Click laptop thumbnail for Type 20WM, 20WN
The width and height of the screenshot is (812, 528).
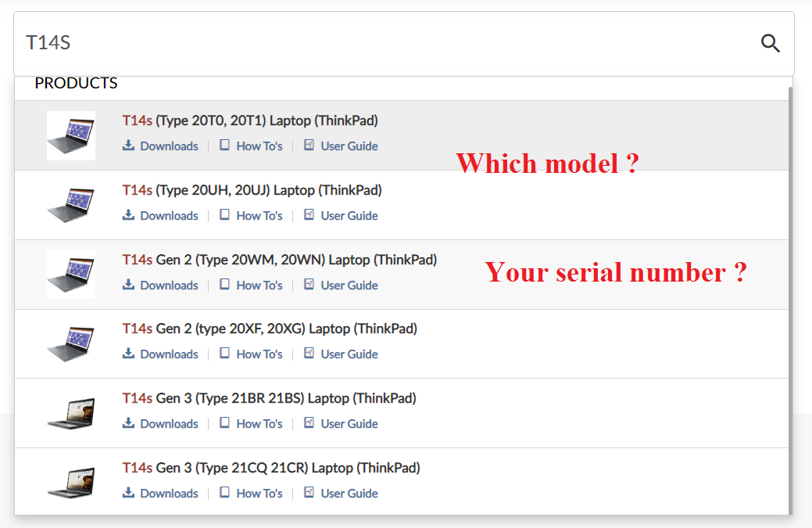[71, 275]
